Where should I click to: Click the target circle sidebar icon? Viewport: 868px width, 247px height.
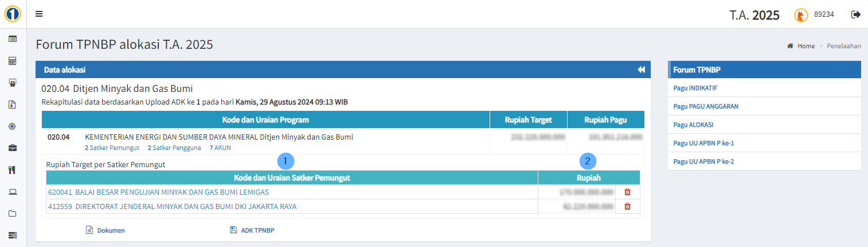click(x=13, y=126)
